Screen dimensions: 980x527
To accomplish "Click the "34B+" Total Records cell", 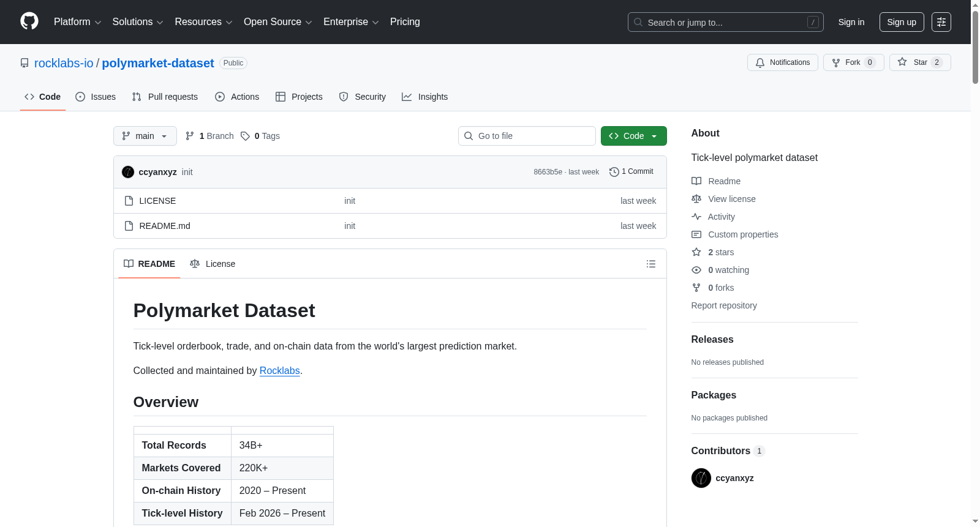I will (282, 446).
